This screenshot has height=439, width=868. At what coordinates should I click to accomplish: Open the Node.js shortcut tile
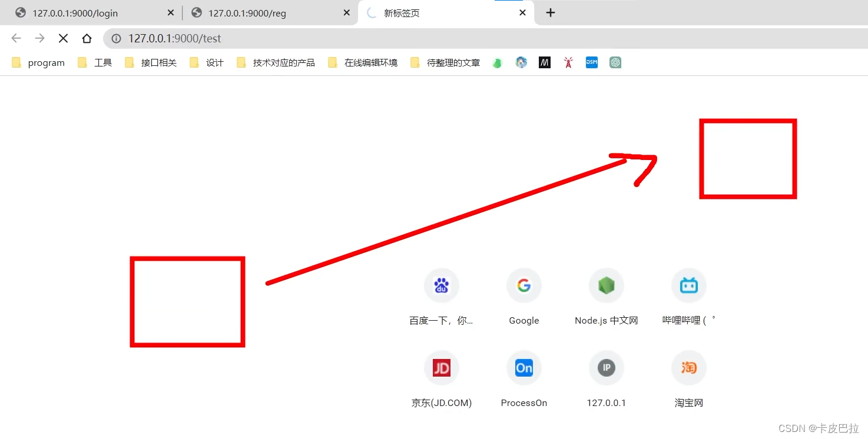[607, 286]
